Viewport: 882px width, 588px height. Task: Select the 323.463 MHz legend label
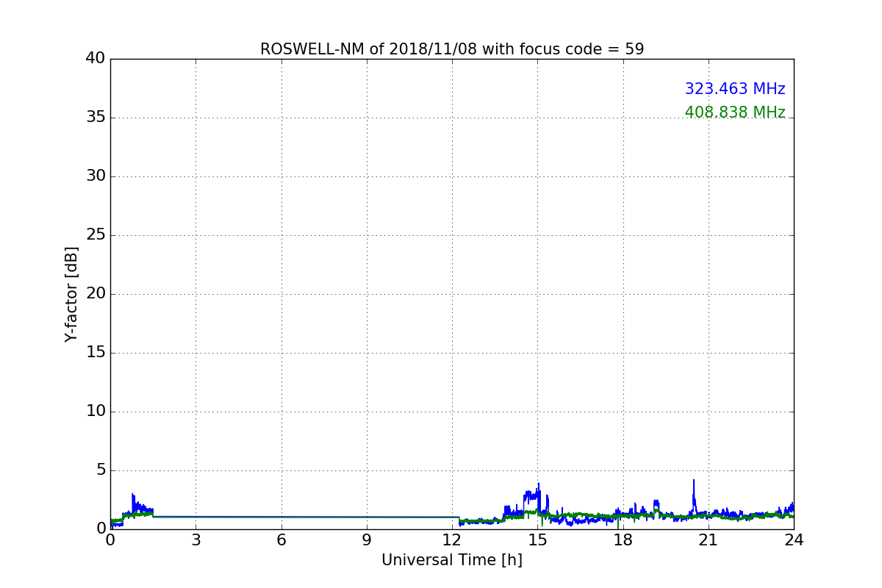[x=735, y=89]
